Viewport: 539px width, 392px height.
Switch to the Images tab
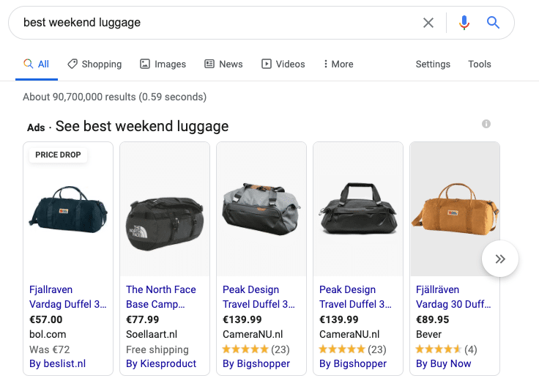coord(163,64)
